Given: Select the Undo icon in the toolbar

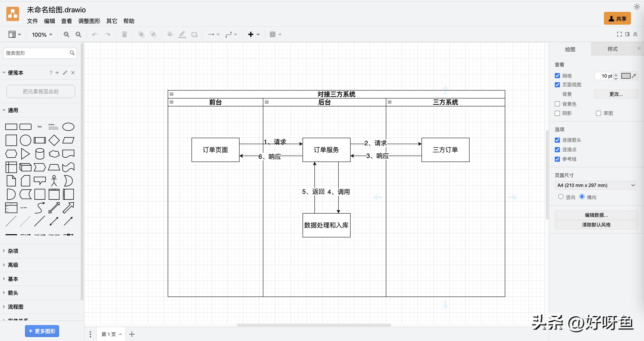Looking at the screenshot, I should [95, 34].
